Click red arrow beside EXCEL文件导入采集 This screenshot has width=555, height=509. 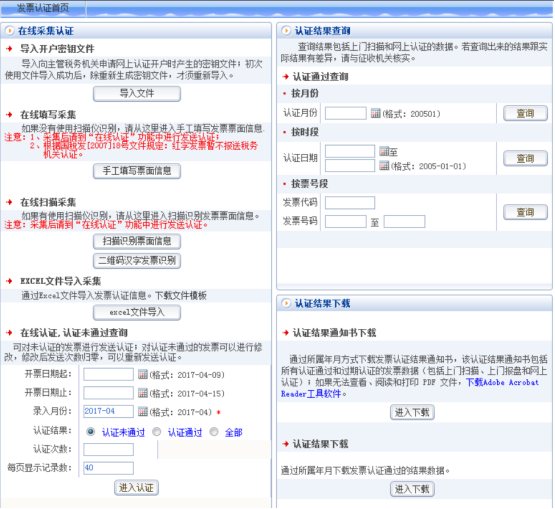9,281
